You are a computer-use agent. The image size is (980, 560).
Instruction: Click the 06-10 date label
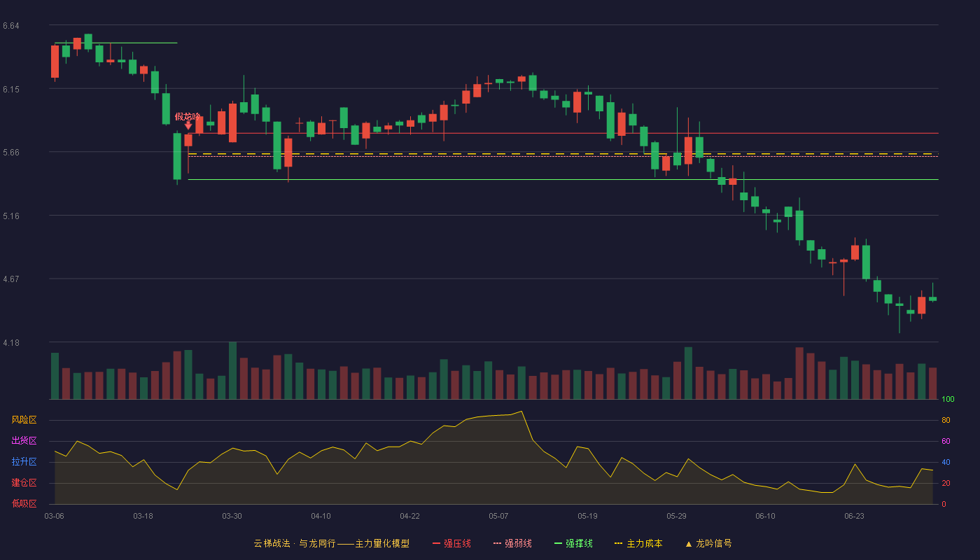765,516
